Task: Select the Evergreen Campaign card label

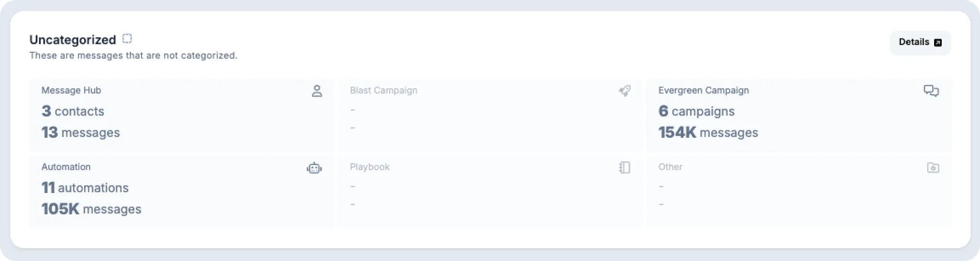Action: (703, 91)
